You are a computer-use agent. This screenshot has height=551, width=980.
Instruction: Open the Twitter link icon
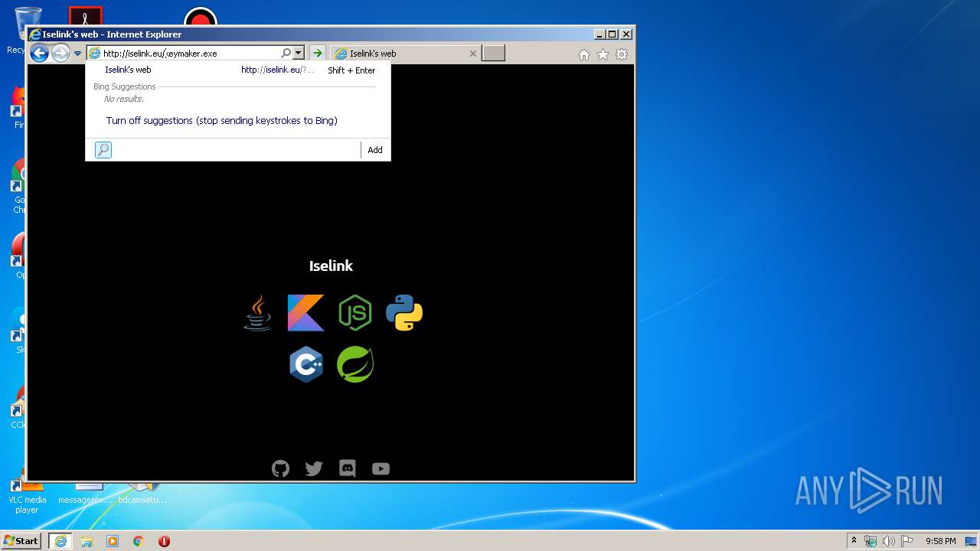tap(314, 468)
